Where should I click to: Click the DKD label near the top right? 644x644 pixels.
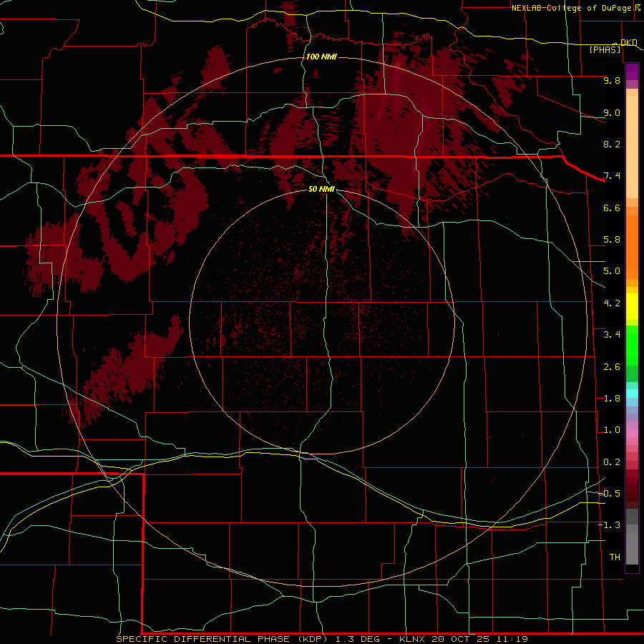(628, 42)
